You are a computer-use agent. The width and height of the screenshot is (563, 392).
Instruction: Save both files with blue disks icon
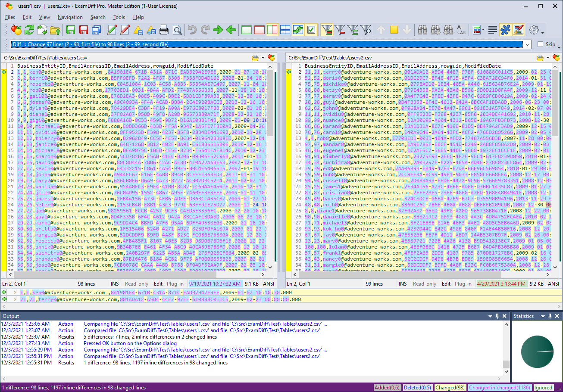point(97,30)
